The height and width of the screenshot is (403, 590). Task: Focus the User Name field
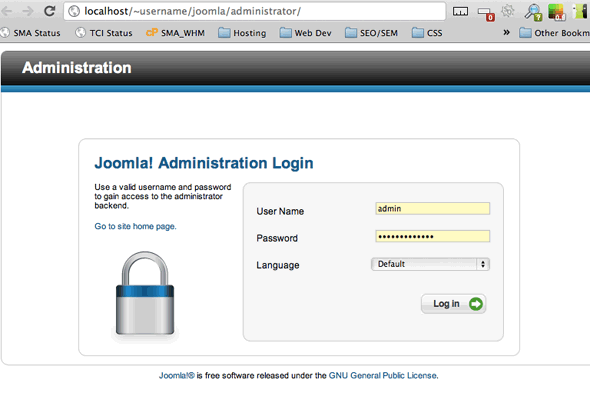[432, 208]
